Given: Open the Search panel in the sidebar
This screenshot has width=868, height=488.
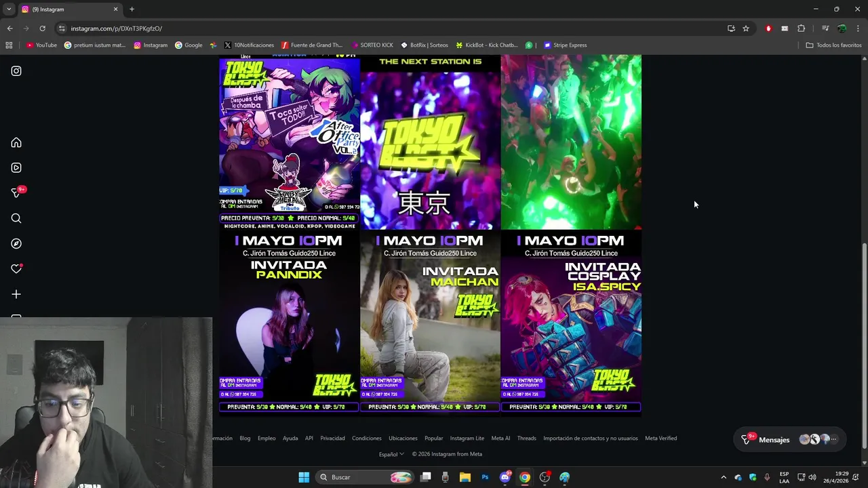Looking at the screenshot, I should pyautogui.click(x=16, y=218).
